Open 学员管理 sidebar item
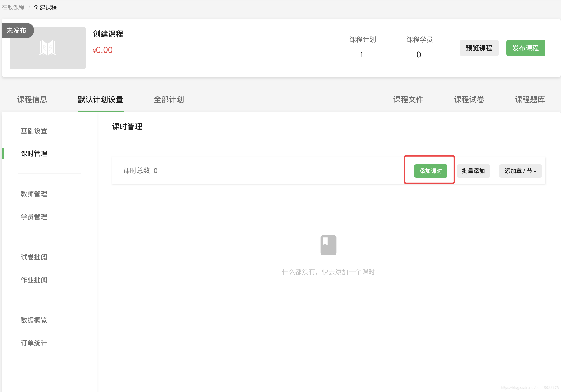Image resolution: width=561 pixels, height=392 pixels. coord(34,216)
